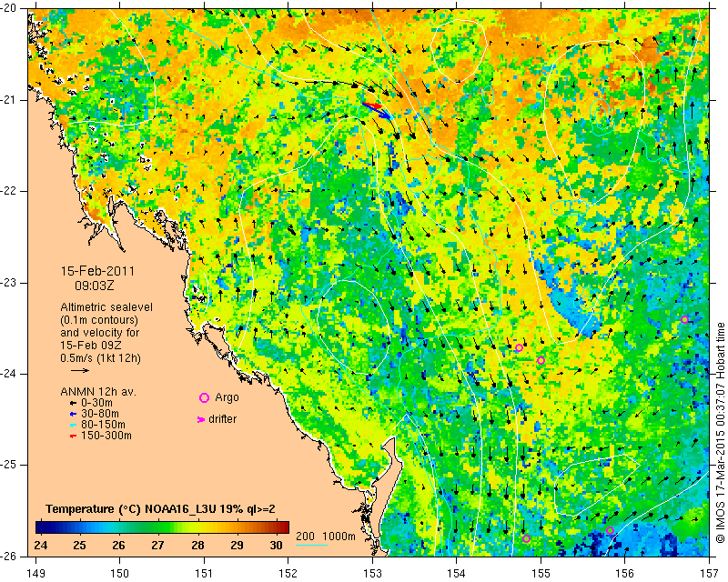
Task: Click the magenta drifter symbol in the legend
Action: coord(201,419)
